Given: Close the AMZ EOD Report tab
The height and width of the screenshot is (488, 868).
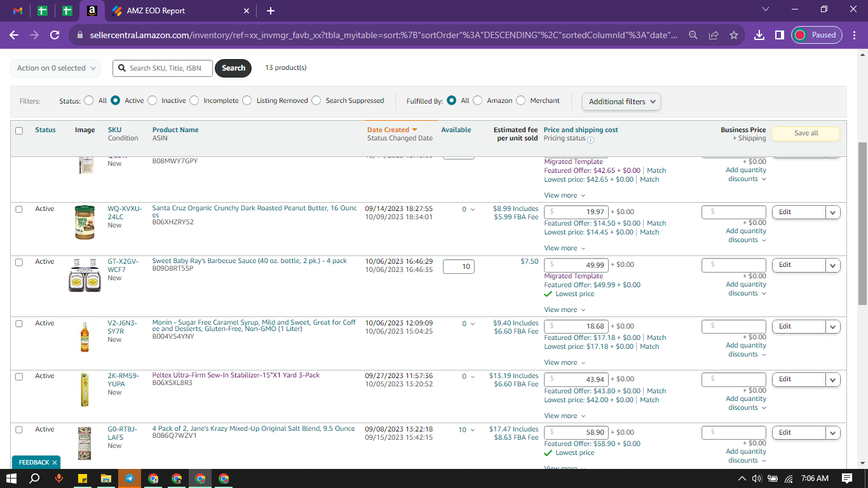Looking at the screenshot, I should click(x=247, y=11).
